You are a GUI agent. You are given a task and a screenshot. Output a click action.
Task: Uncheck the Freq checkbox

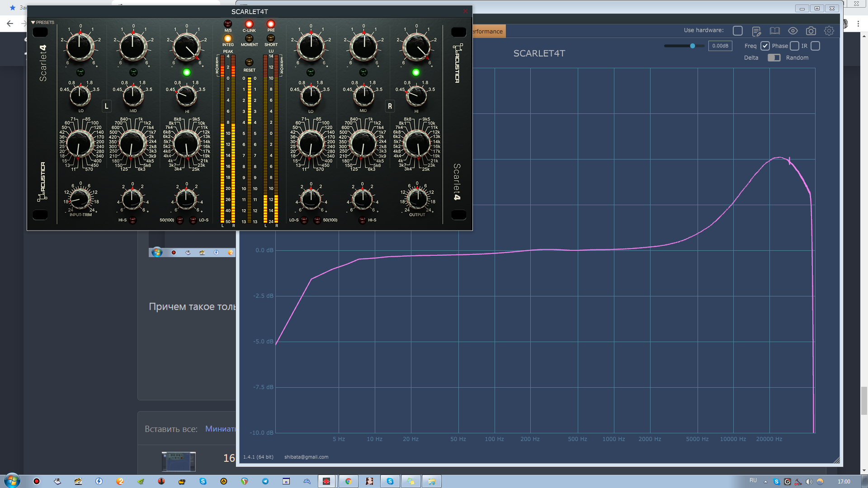pyautogui.click(x=765, y=46)
